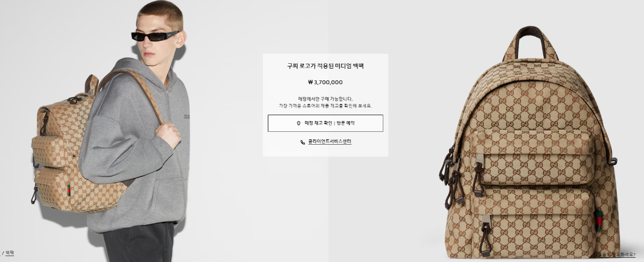Image resolution: width=644 pixels, height=262 pixels.
Task: Click the phone icon beside 클라이언트서비스센터
Action: click(303, 142)
